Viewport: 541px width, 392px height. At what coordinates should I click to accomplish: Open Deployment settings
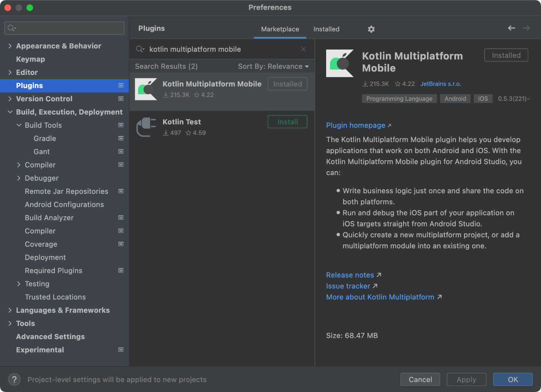click(x=45, y=257)
